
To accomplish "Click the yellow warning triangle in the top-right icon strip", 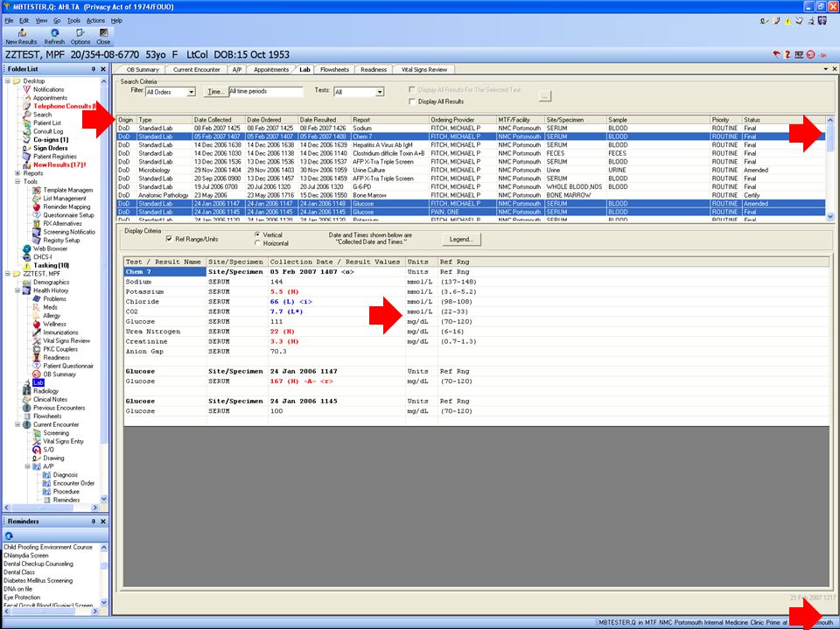I will pyautogui.click(x=787, y=21).
